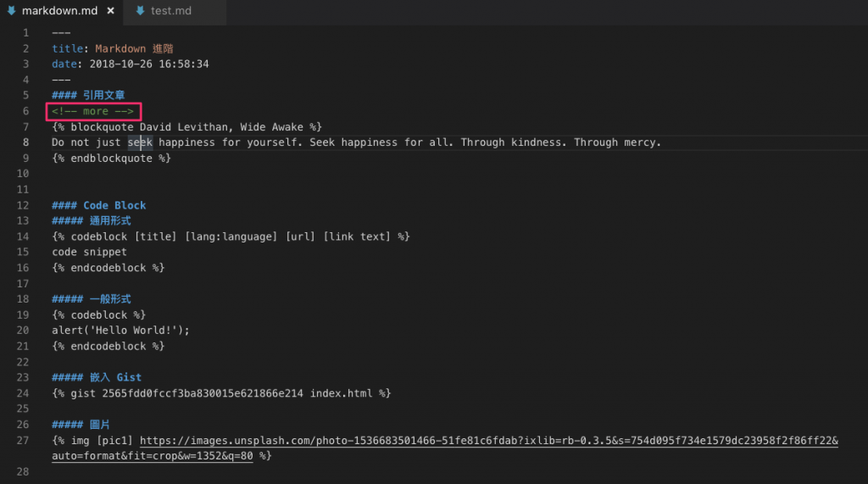Close the markdown.md tab
This screenshot has height=484, width=868.
coord(111,10)
